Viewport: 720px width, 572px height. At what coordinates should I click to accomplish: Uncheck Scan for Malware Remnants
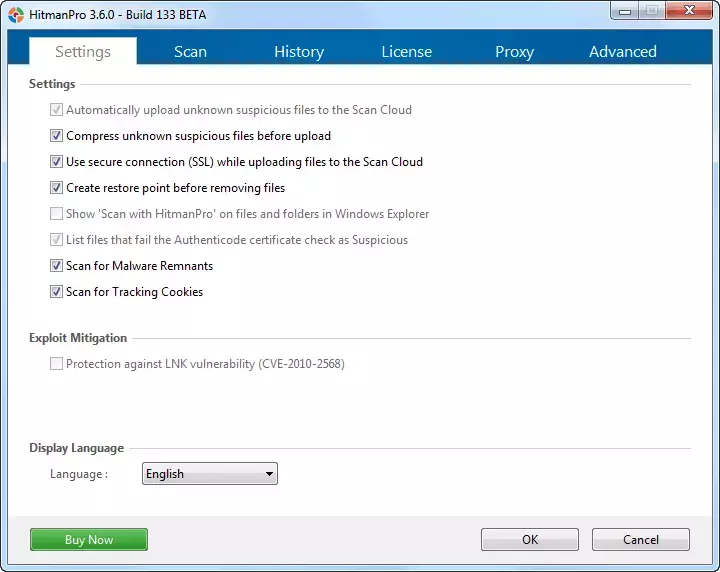tap(56, 266)
